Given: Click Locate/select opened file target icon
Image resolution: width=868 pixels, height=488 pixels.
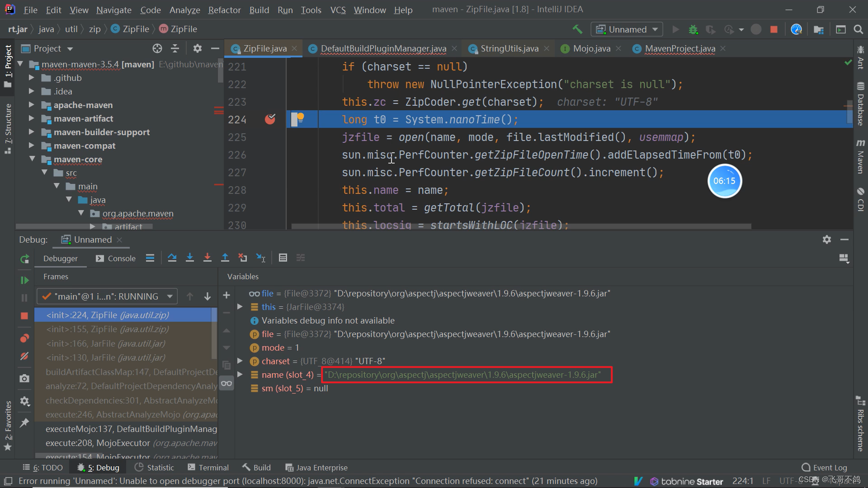Looking at the screenshot, I should [157, 48].
